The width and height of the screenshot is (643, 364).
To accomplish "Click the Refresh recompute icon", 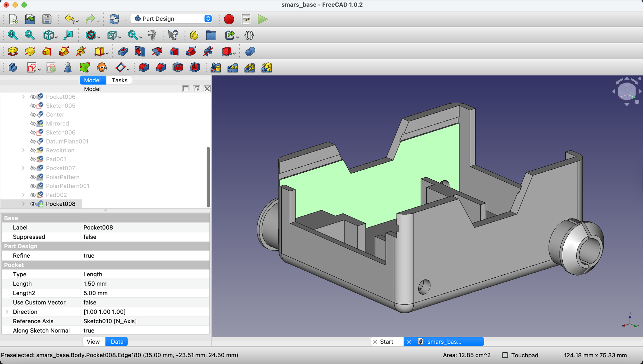I will point(114,19).
